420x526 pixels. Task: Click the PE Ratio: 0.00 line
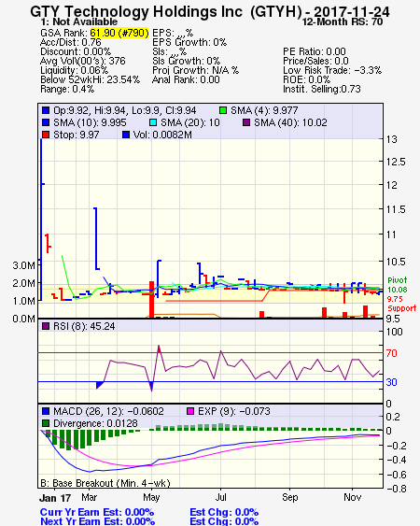pos(315,51)
